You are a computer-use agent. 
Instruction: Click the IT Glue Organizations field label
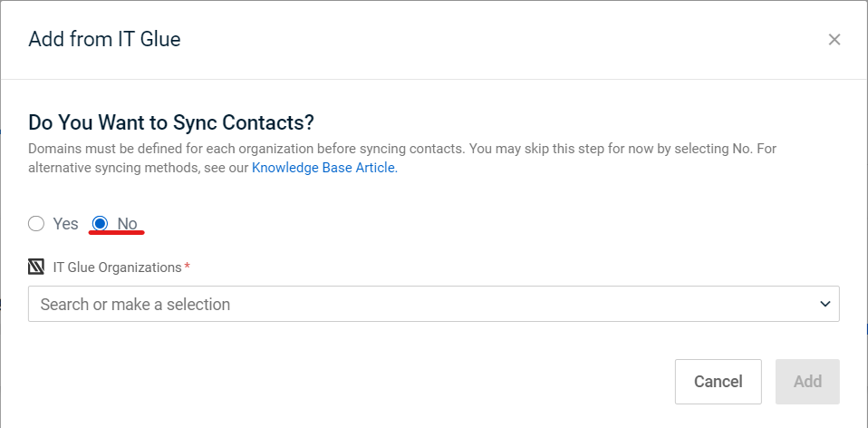(118, 267)
